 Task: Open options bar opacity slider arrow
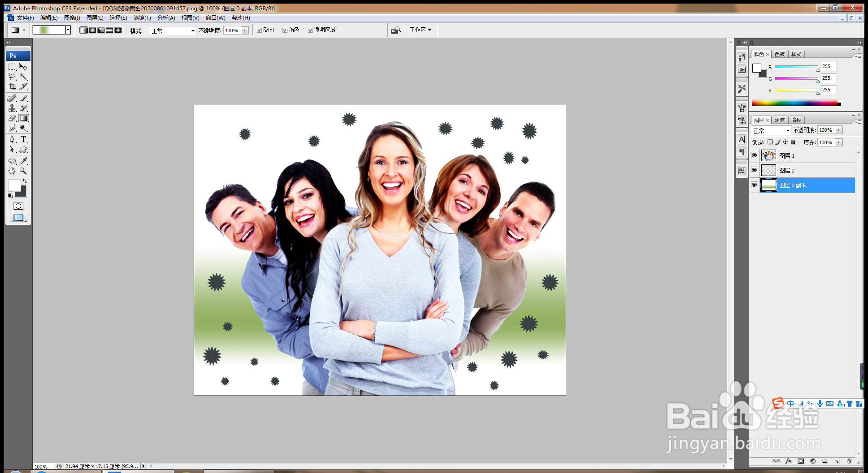(x=245, y=30)
